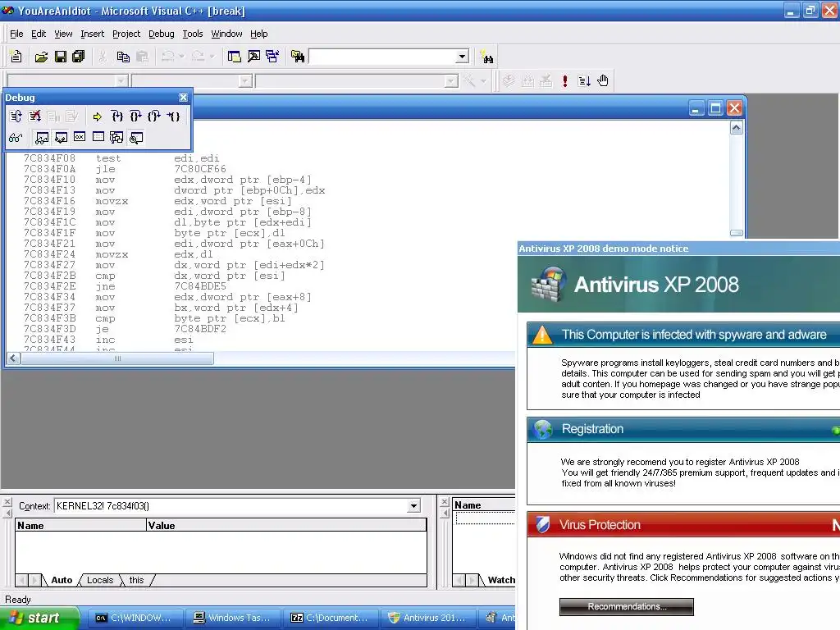Image resolution: width=840 pixels, height=630 pixels.
Task: Restart debugging from the Debug toolbar
Action: click(16, 116)
